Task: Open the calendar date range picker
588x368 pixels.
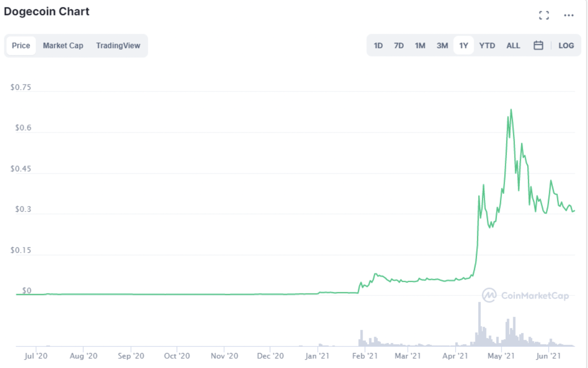Action: [x=538, y=46]
